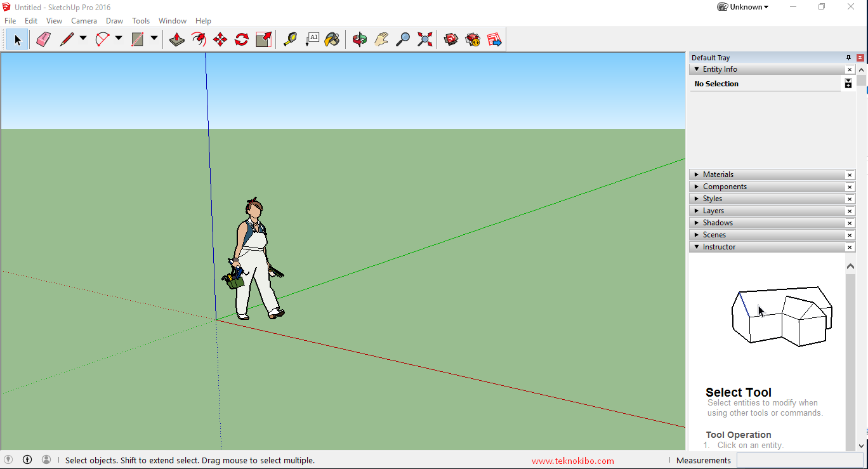868x469 pixels.
Task: Select the Line pencil tool
Action: coord(67,39)
